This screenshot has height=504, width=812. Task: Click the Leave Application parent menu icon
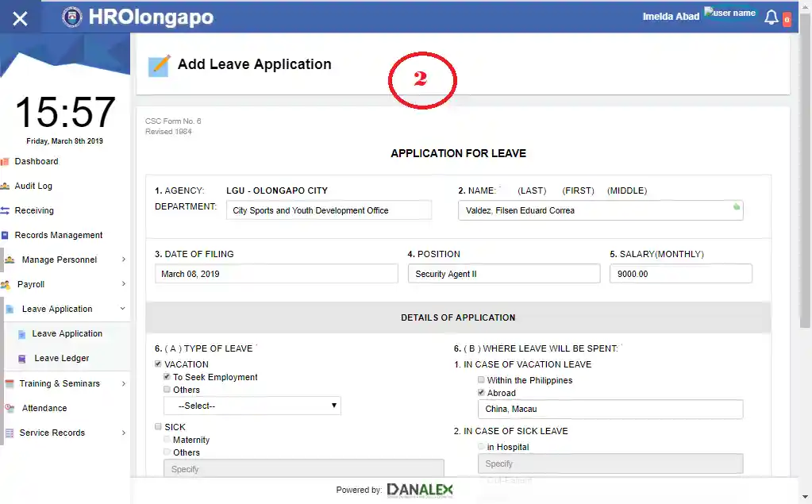[x=10, y=310]
